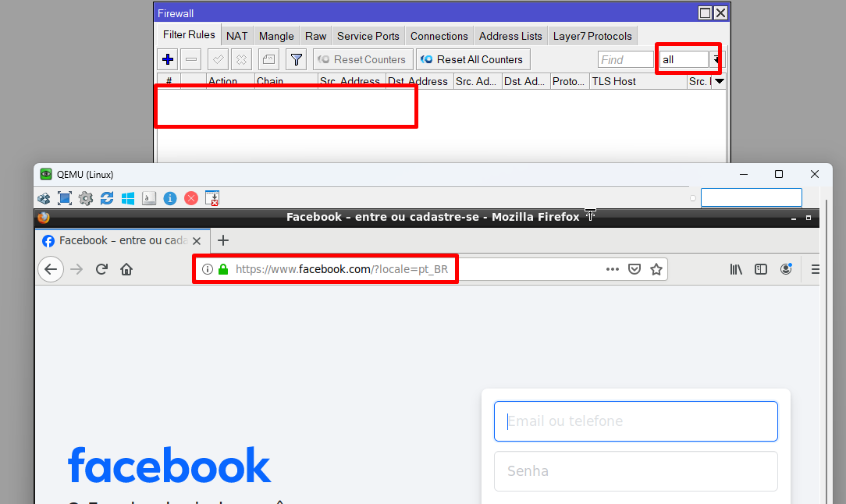The image size is (846, 504).
Task: Click the Dst. Address column header
Action: click(419, 81)
